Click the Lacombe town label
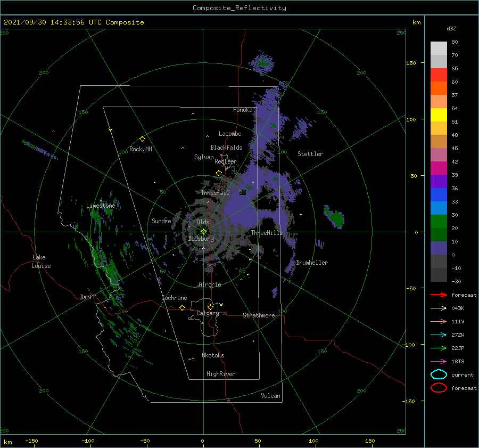This screenshot has height=448, width=479. 230,134
